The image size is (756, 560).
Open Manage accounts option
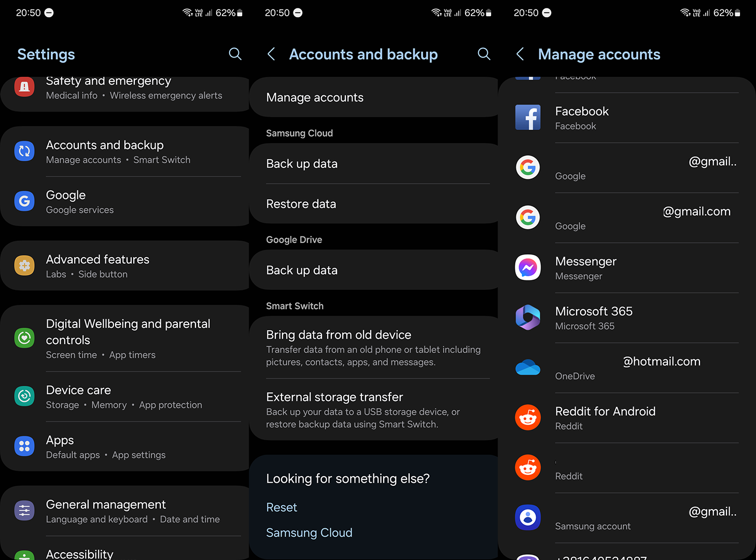[373, 97]
